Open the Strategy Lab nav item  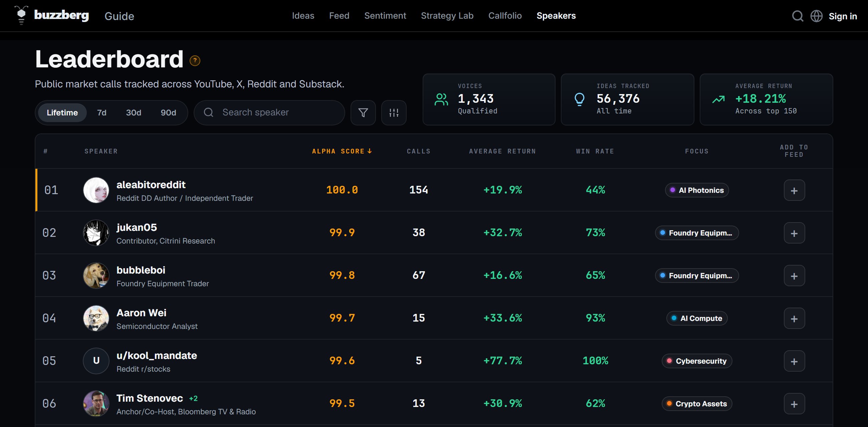tap(447, 16)
